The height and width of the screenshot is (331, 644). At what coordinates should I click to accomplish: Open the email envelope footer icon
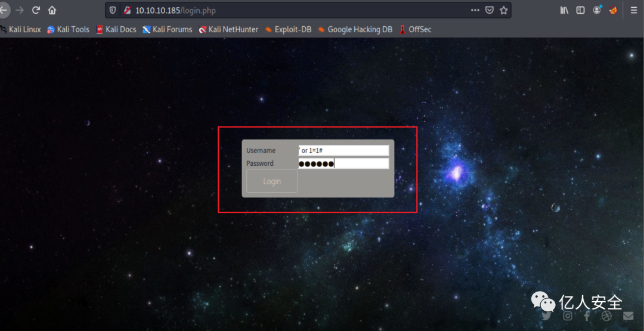click(x=628, y=316)
